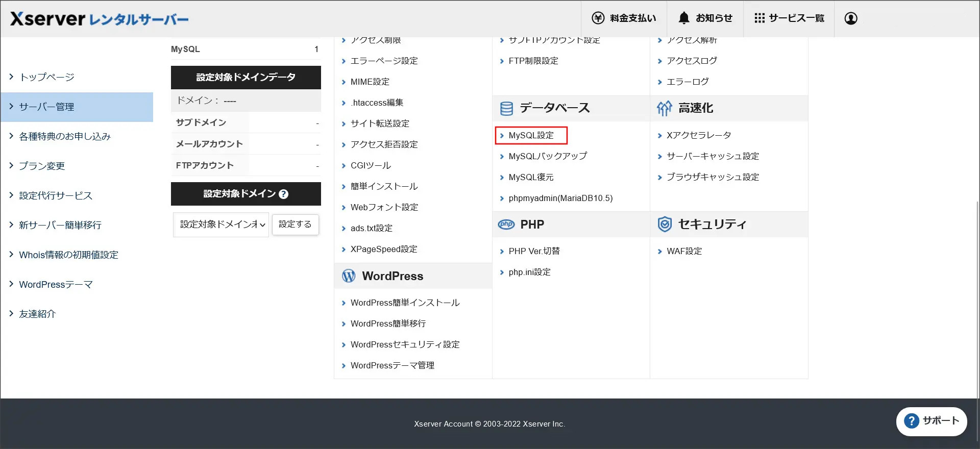Open the user account profile icon
The image size is (980, 449).
coord(851,18)
